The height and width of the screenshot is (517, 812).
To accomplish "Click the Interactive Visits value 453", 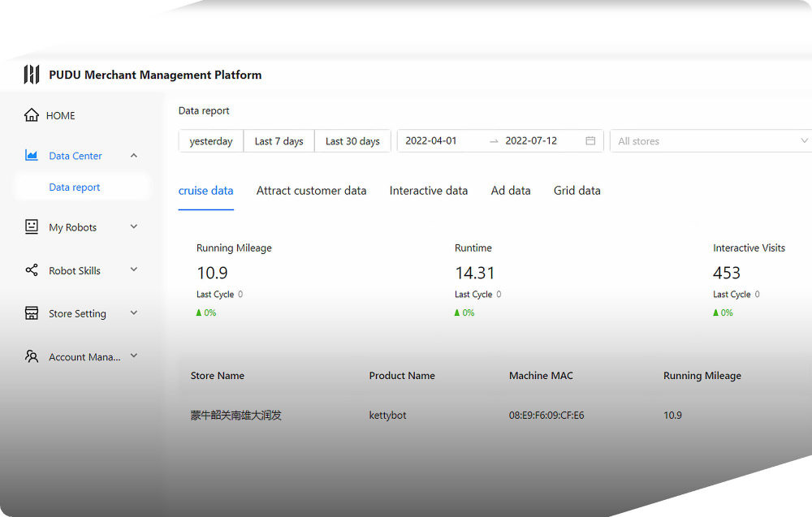I will coord(727,273).
